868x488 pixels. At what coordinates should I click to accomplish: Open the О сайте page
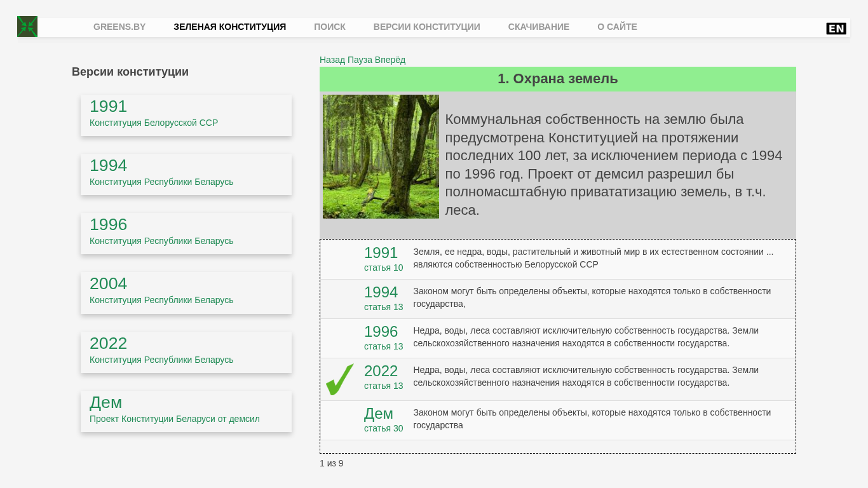pos(617,27)
